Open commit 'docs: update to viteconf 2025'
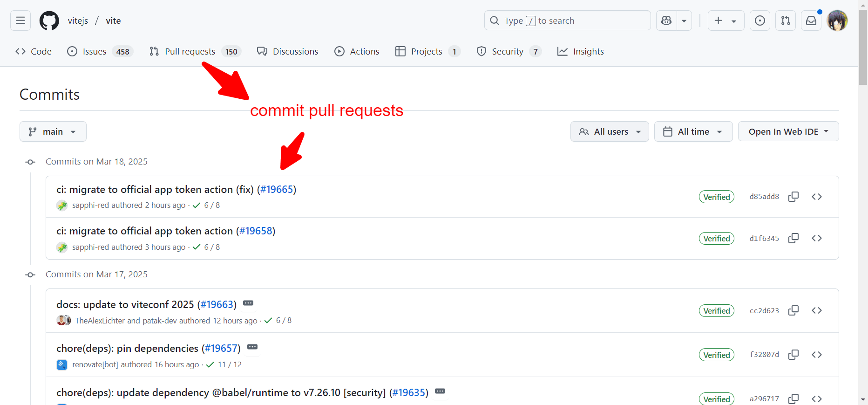868x405 pixels. tap(125, 304)
